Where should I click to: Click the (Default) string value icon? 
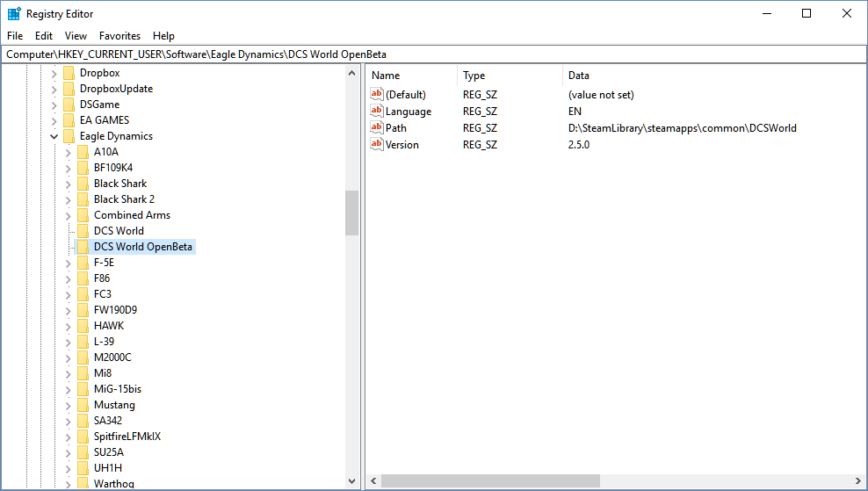[x=377, y=94]
